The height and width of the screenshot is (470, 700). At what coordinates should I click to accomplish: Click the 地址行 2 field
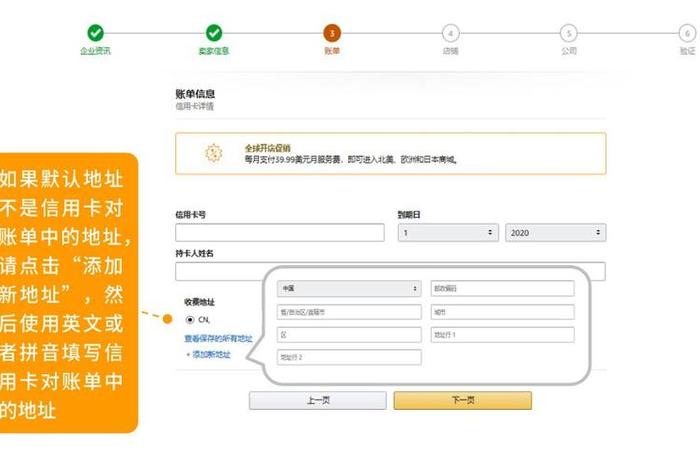(349, 357)
